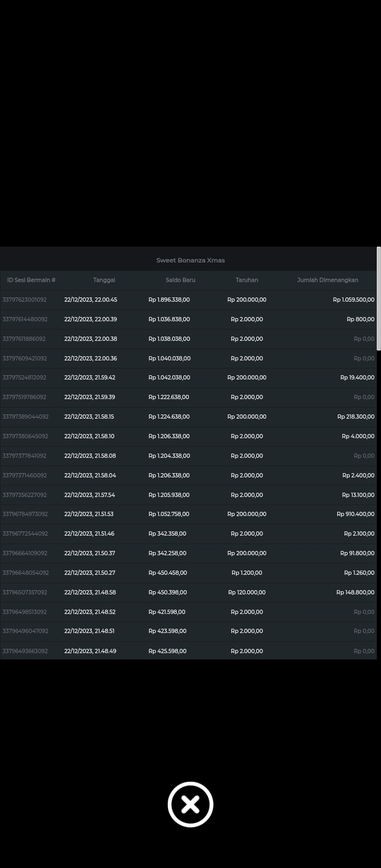Open session ID 33797609421092

click(x=24, y=358)
